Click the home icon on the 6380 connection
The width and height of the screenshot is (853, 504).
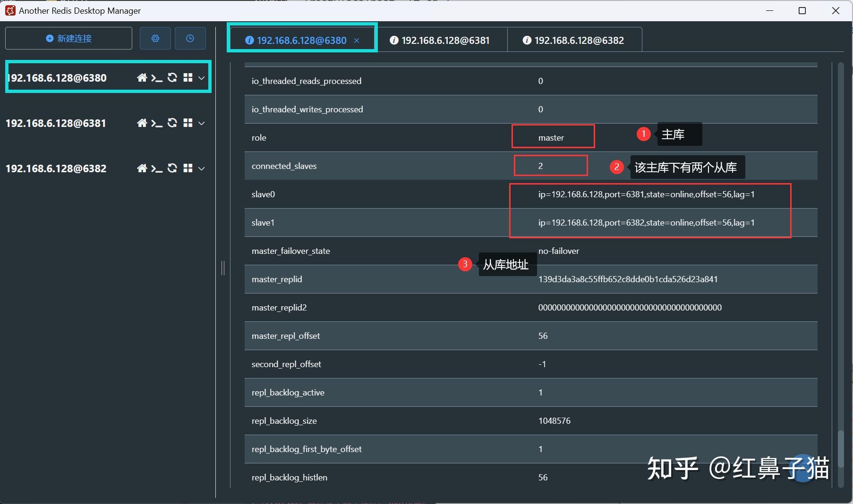coord(143,77)
